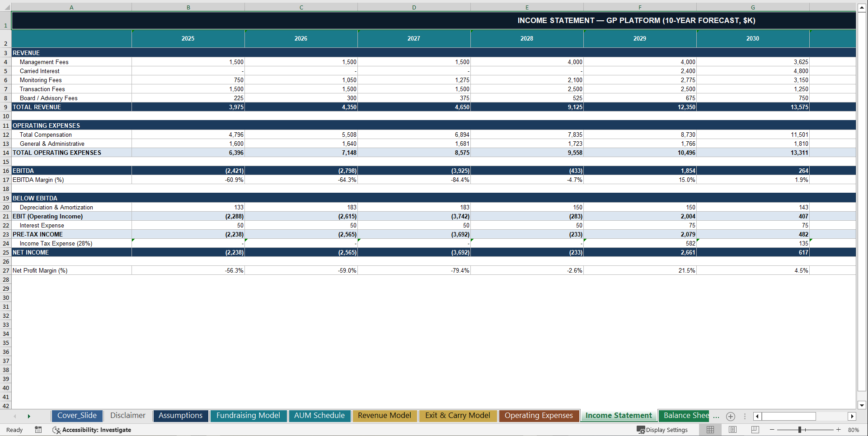Viewport: 868px width, 436px height.
Task: Switch to the Balance Sheet tab
Action: point(684,416)
